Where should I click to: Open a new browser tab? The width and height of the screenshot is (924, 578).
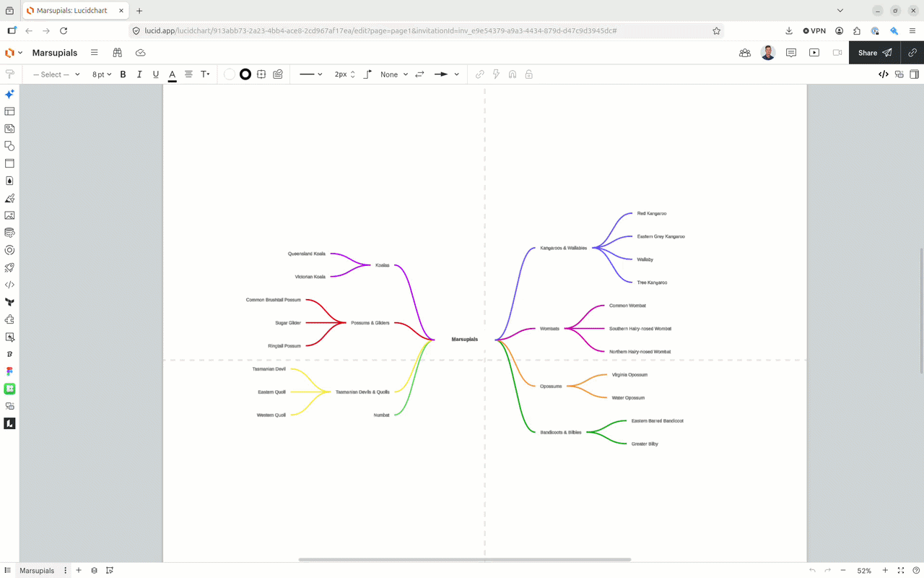click(x=139, y=11)
